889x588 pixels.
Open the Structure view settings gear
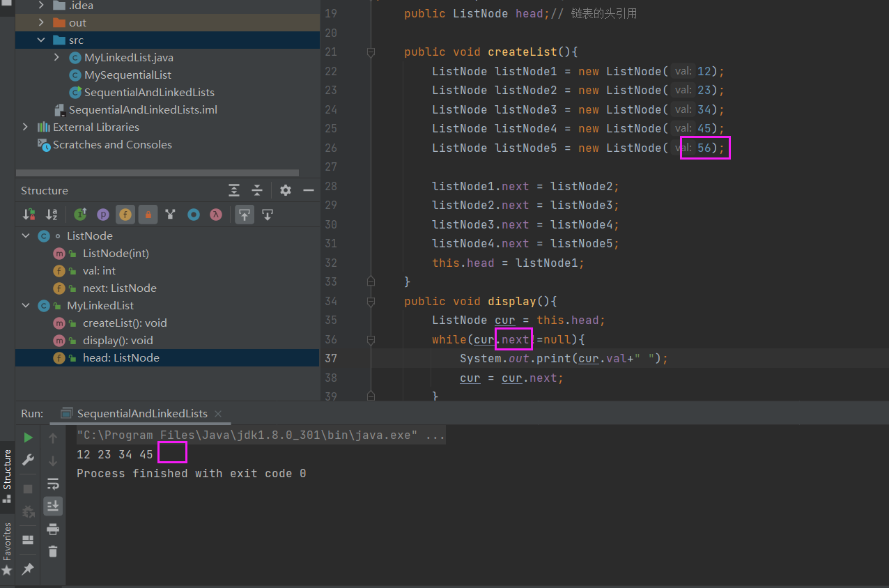pyautogui.click(x=285, y=190)
